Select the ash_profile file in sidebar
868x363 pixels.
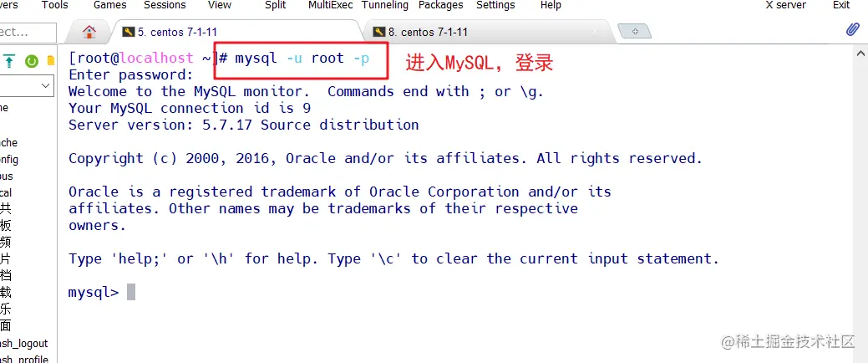click(23, 360)
